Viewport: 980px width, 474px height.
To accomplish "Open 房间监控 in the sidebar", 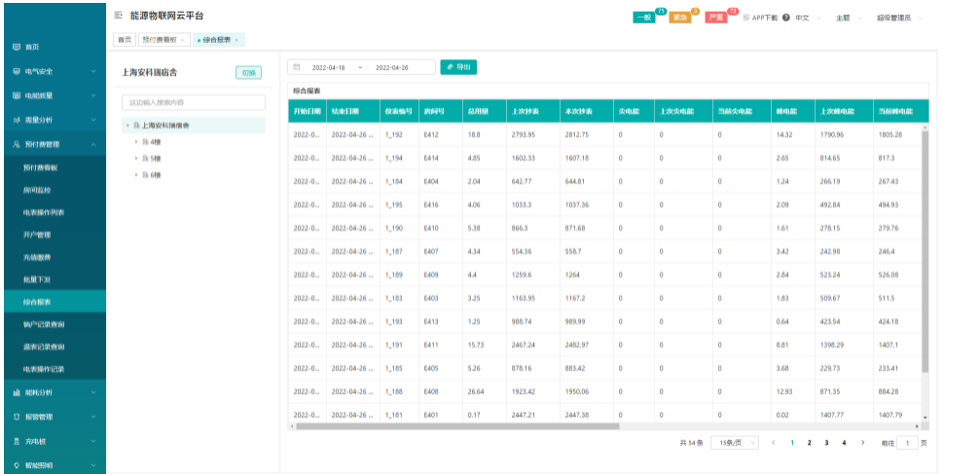I will click(36, 190).
